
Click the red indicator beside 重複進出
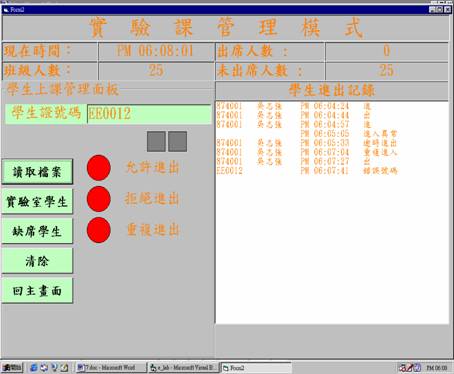99,230
